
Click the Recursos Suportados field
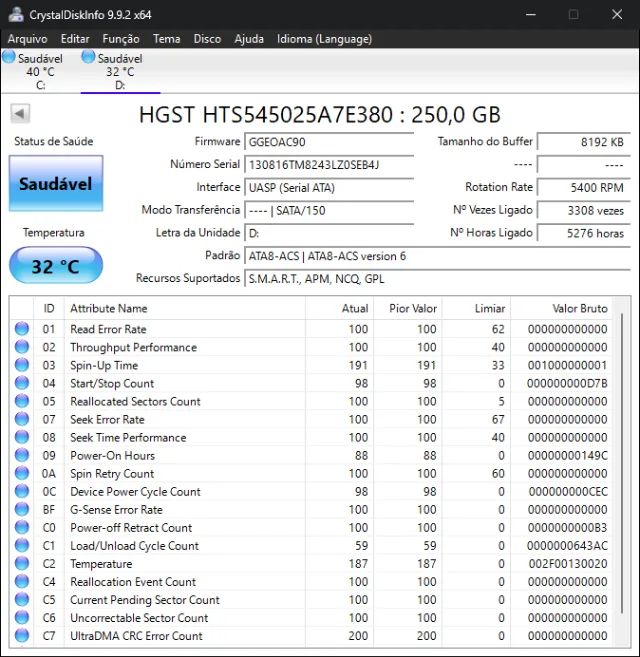[437, 279]
